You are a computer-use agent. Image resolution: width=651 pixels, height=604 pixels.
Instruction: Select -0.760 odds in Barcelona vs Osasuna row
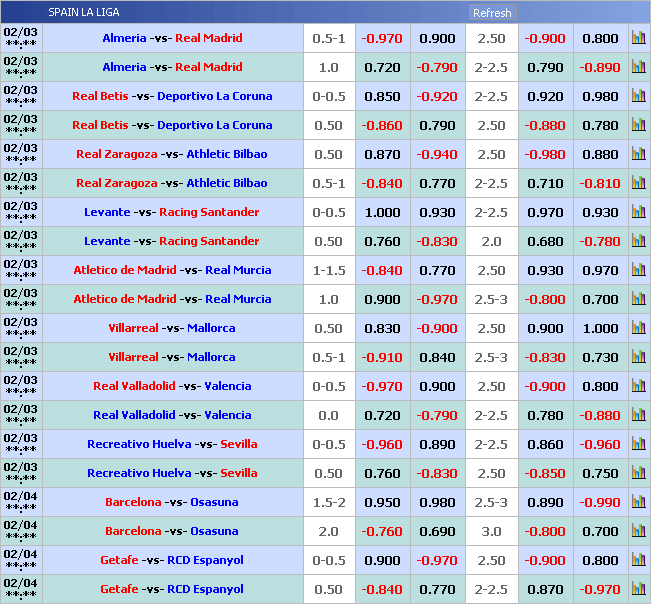point(382,531)
